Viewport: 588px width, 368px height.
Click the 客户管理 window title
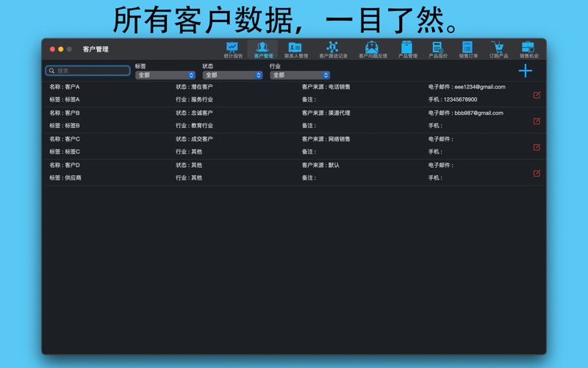coord(96,49)
